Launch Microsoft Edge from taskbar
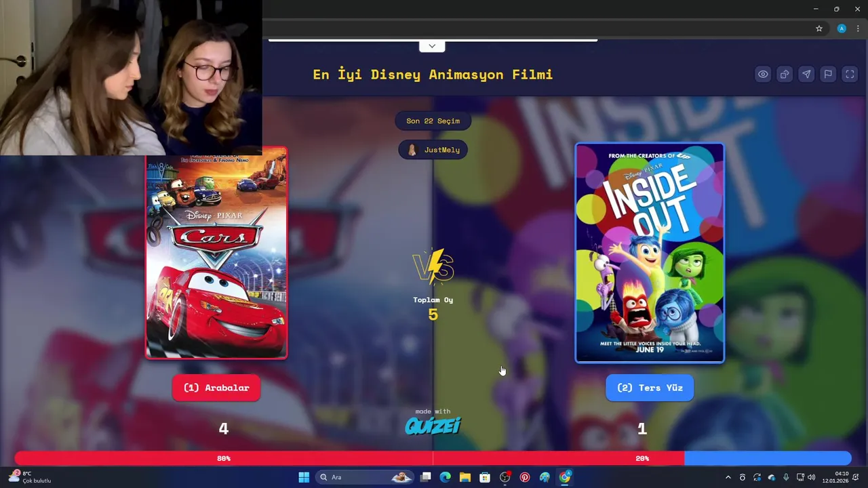The height and width of the screenshot is (488, 868). pos(445,477)
